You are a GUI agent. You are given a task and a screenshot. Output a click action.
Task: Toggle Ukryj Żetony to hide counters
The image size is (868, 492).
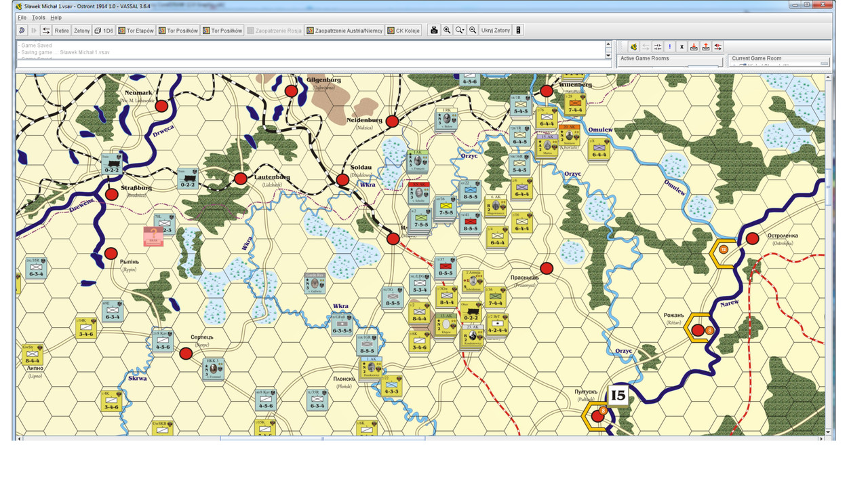coord(496,31)
